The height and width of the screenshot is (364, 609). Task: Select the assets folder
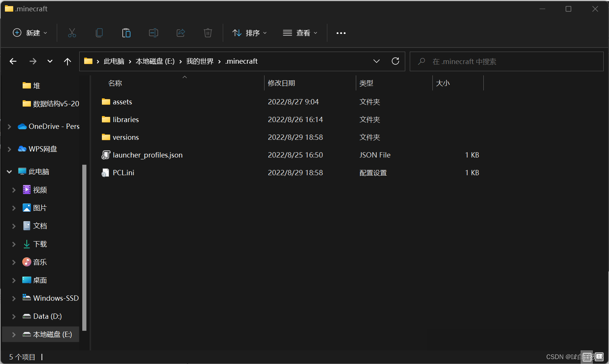pyautogui.click(x=122, y=102)
